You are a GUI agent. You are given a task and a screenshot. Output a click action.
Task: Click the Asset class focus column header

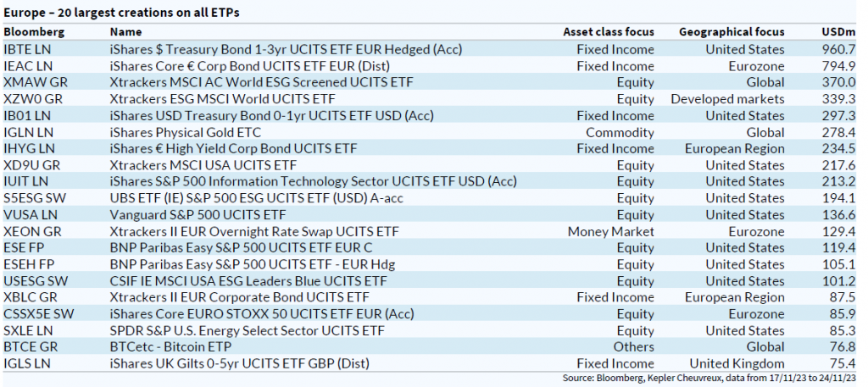click(608, 32)
